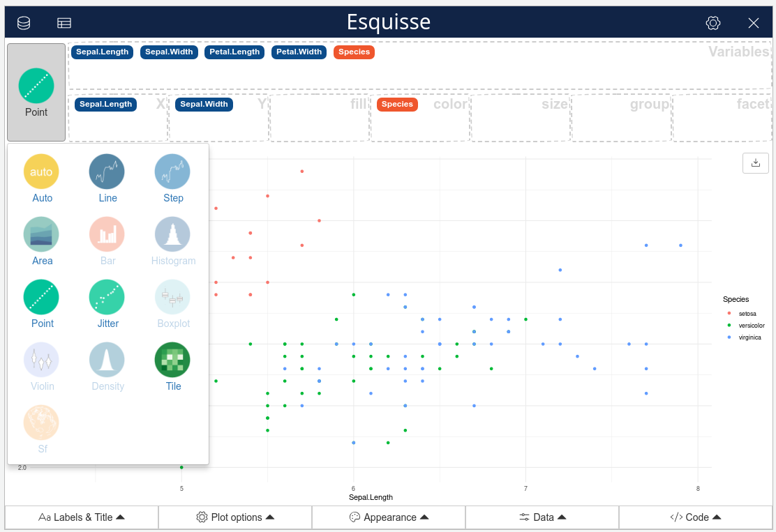Download the plot using export button
Image resolution: width=776 pixels, height=532 pixels.
coord(755,162)
